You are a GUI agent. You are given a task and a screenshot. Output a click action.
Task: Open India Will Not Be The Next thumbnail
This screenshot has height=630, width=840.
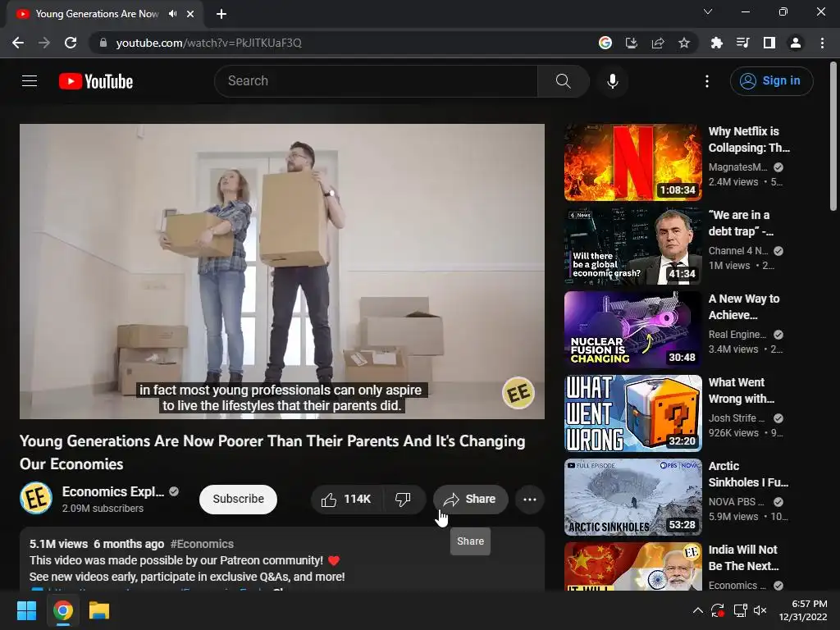tap(632, 566)
